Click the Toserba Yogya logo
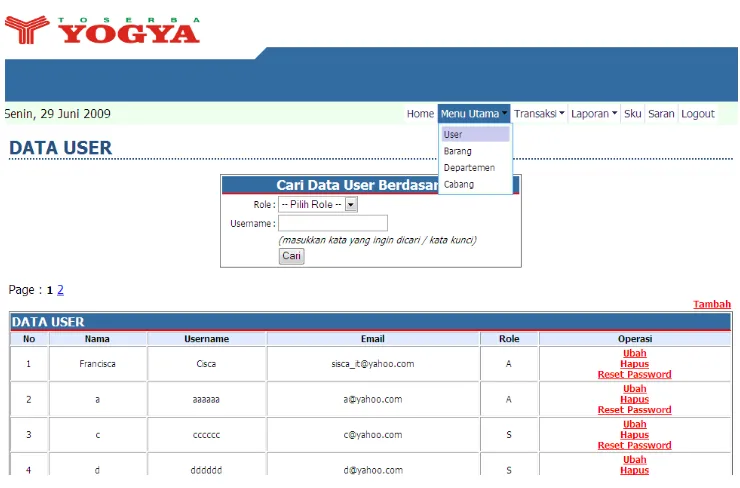Image resolution: width=740 pixels, height=488 pixels. pyautogui.click(x=102, y=30)
